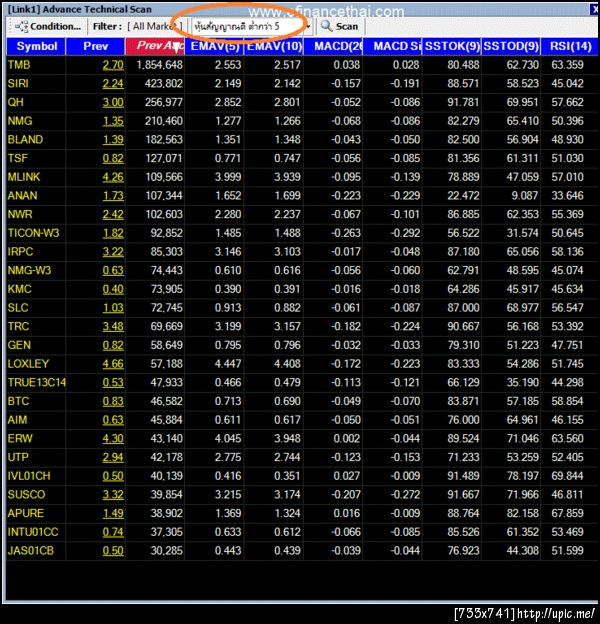Click TMB previous price 2.70
The height and width of the screenshot is (624, 600).
(113, 65)
